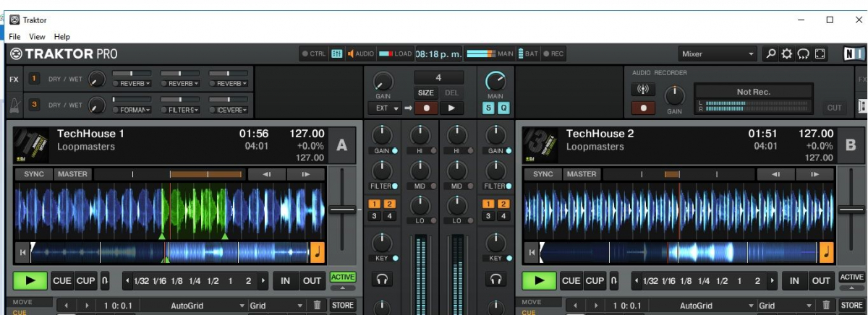This screenshot has height=315, width=868.
Task: Click the AUDIO speaker indicator
Action: pos(360,53)
